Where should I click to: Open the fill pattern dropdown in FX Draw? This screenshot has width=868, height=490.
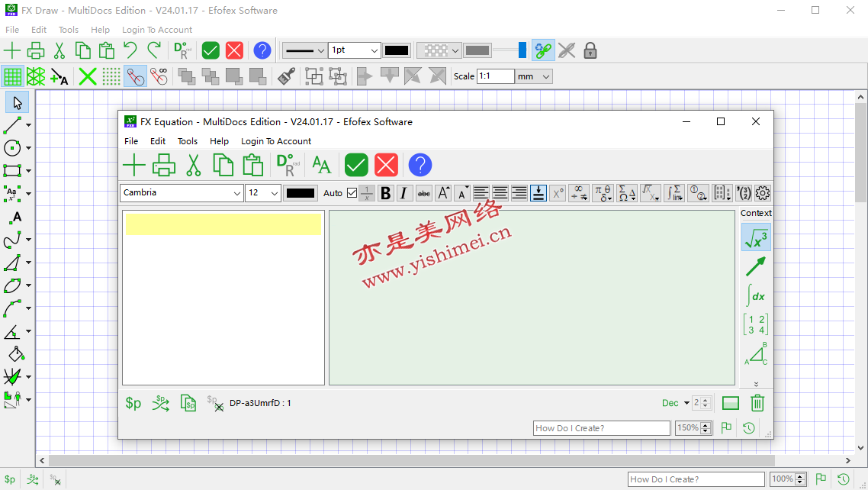point(439,50)
